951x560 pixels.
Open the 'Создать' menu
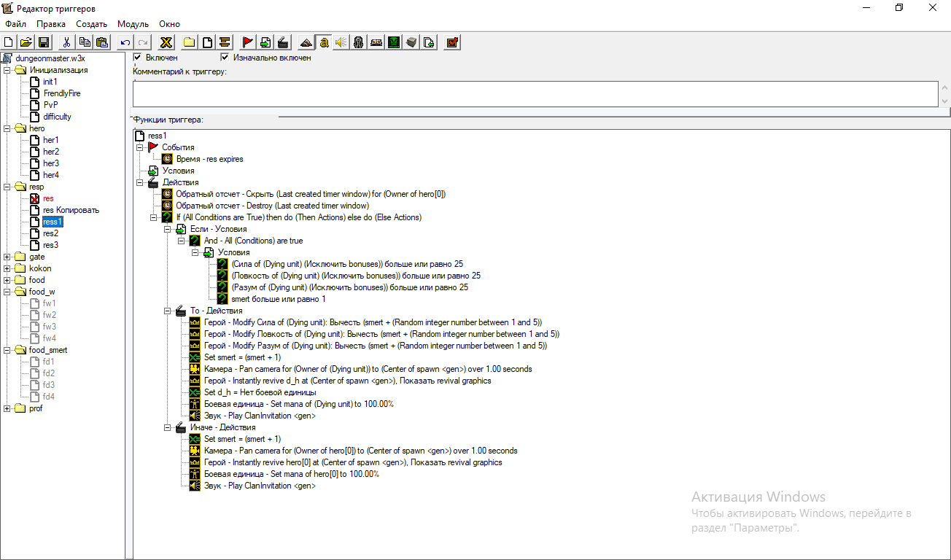tap(92, 24)
